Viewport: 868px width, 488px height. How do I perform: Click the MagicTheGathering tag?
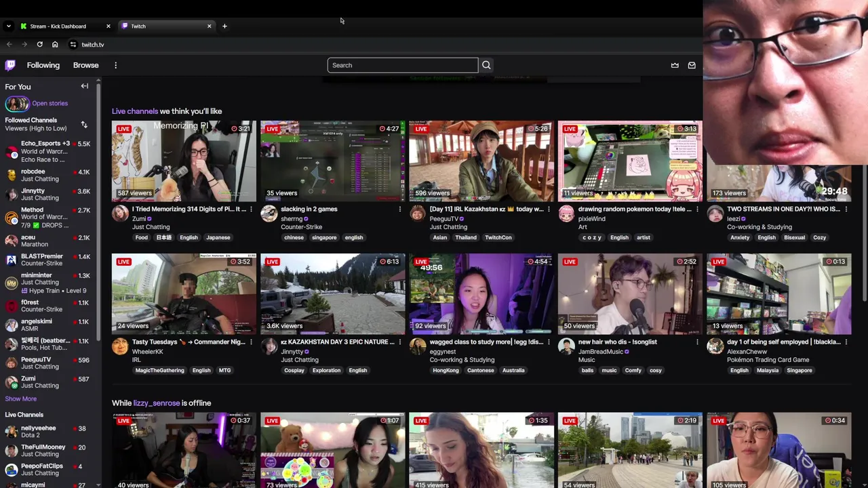coord(159,371)
